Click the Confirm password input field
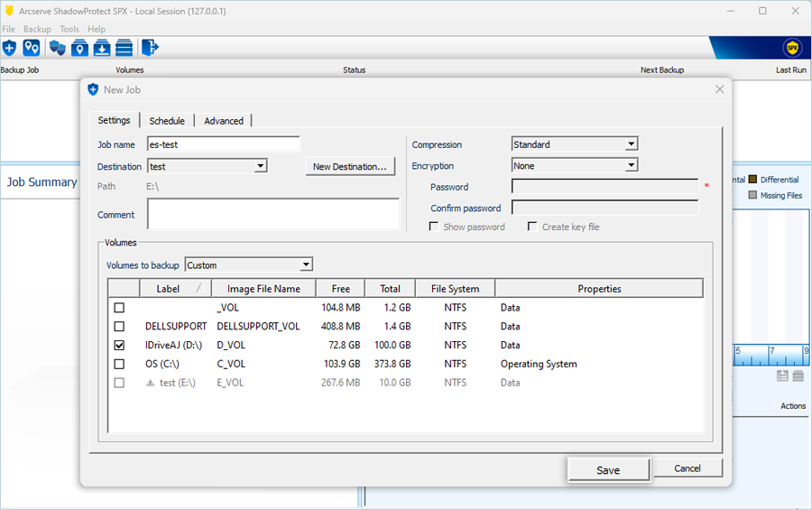812x510 pixels. coord(604,208)
